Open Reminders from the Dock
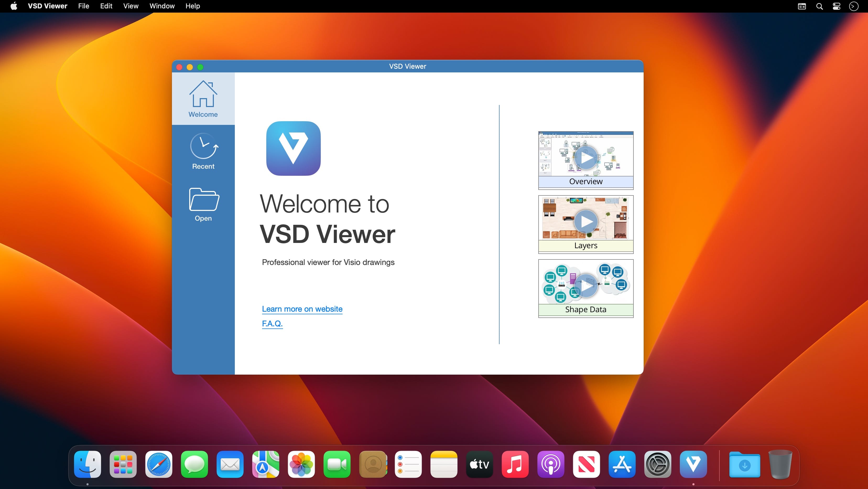 408,464
